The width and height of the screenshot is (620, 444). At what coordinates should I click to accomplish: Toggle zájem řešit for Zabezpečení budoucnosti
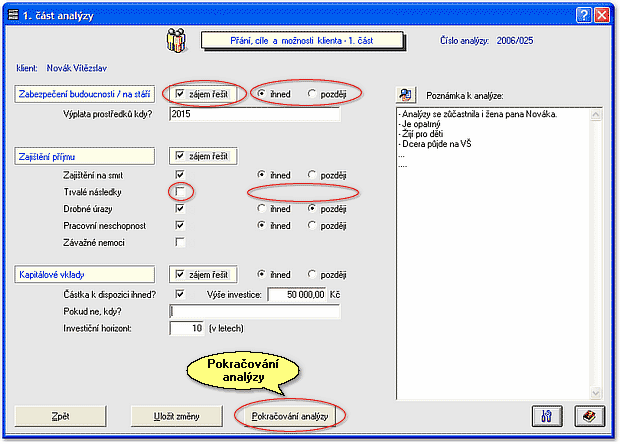[180, 94]
